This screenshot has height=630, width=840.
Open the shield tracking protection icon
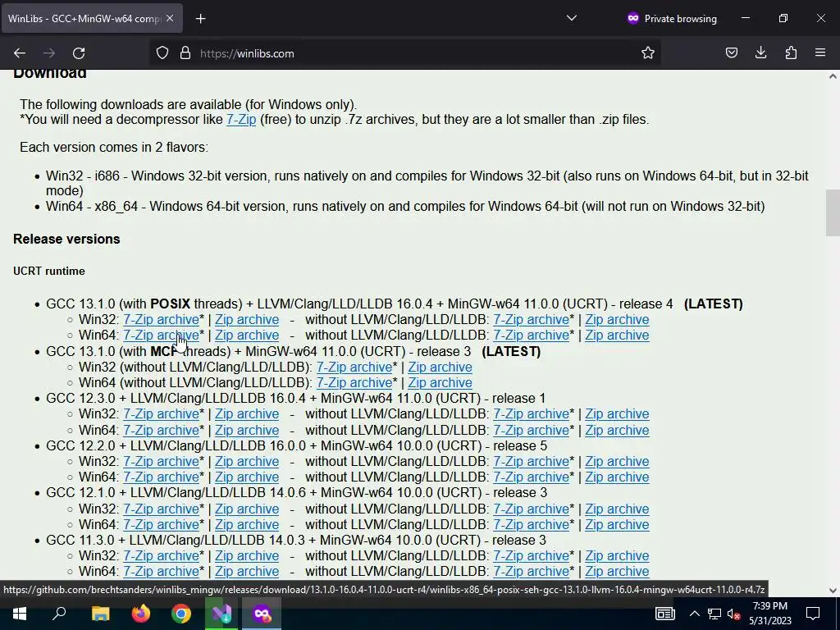pyautogui.click(x=162, y=53)
